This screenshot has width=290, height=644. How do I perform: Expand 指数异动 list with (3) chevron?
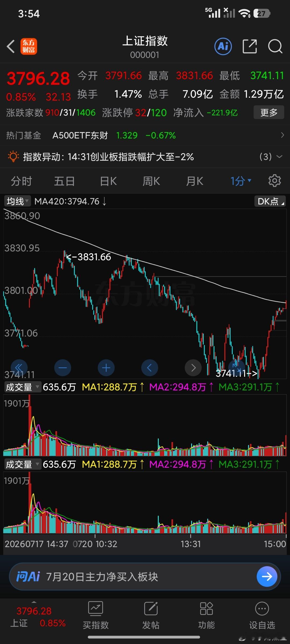point(271,156)
